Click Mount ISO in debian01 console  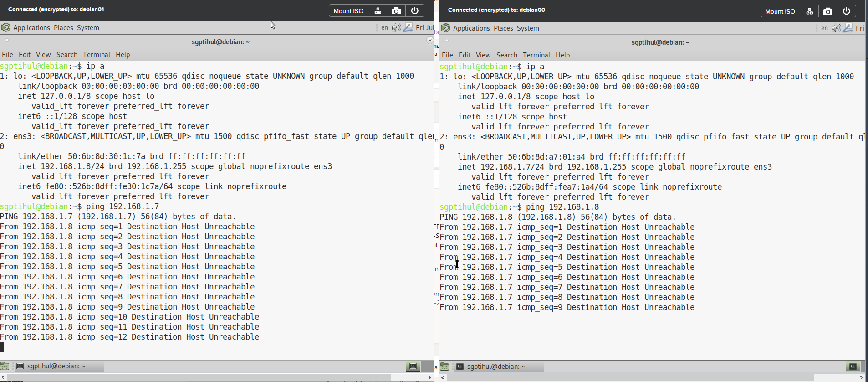click(348, 11)
